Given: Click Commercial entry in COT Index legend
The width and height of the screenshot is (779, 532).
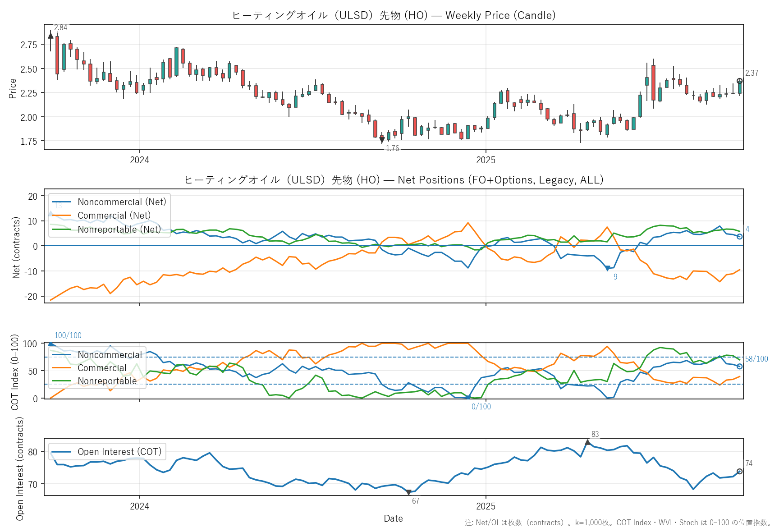Looking at the screenshot, I should 102,368.
